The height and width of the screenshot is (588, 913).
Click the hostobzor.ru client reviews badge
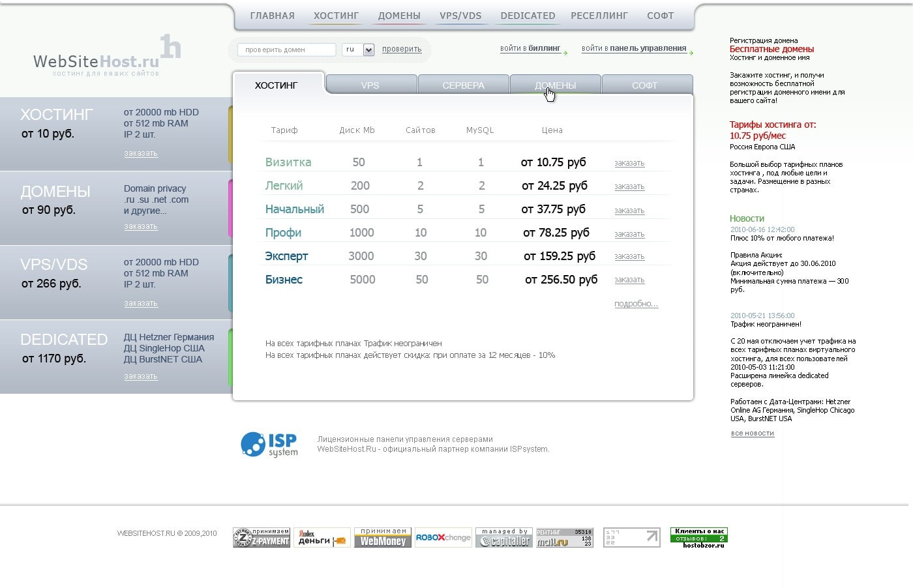tap(698, 538)
